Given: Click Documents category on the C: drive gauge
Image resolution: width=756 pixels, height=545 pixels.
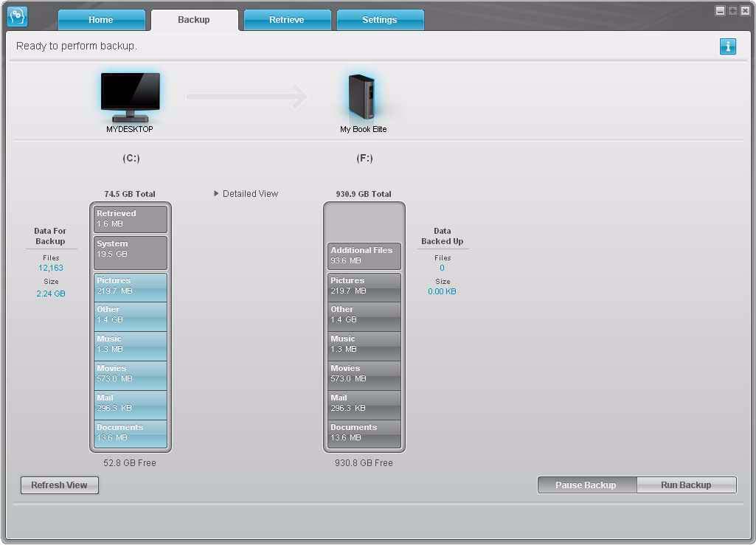Looking at the screenshot, I should [x=130, y=434].
